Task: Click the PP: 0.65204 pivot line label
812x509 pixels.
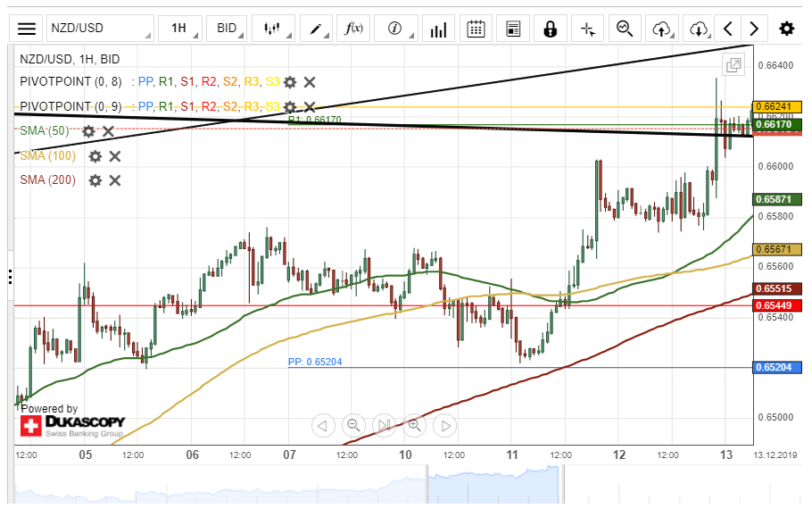Action: tap(315, 362)
